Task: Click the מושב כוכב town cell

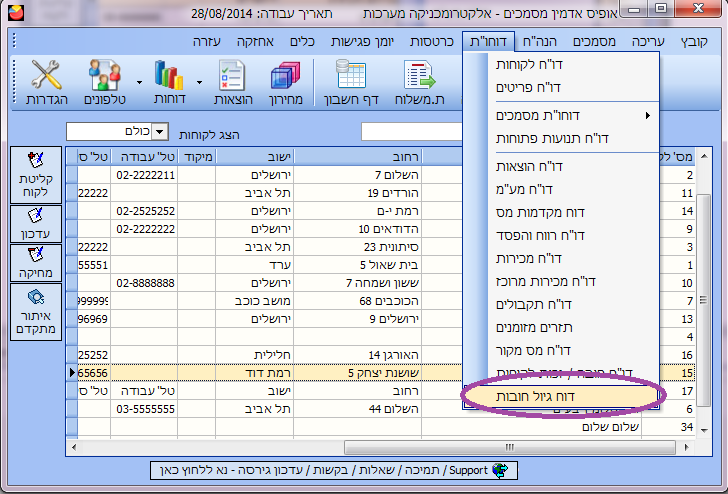Action: 254,301
